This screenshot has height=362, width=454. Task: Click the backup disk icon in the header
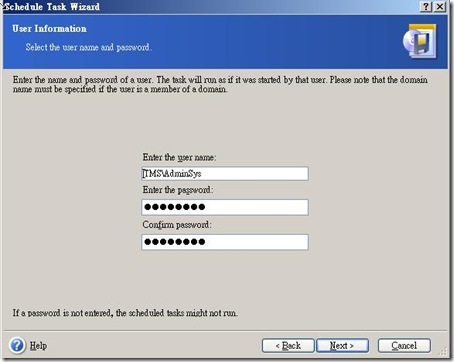pos(420,41)
